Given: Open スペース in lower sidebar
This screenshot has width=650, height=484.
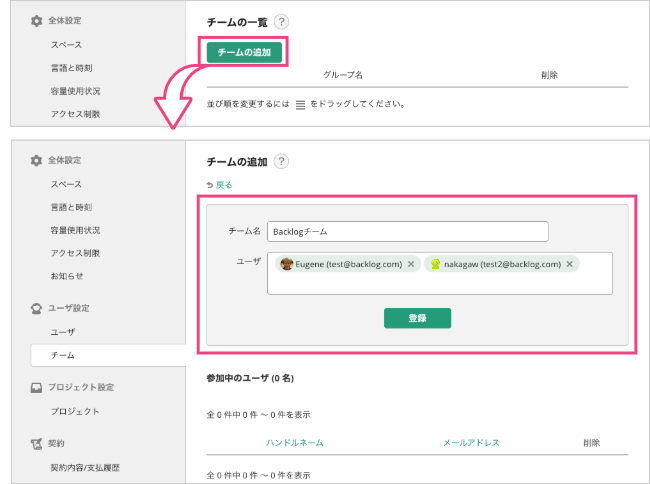Looking at the screenshot, I should pos(66,184).
